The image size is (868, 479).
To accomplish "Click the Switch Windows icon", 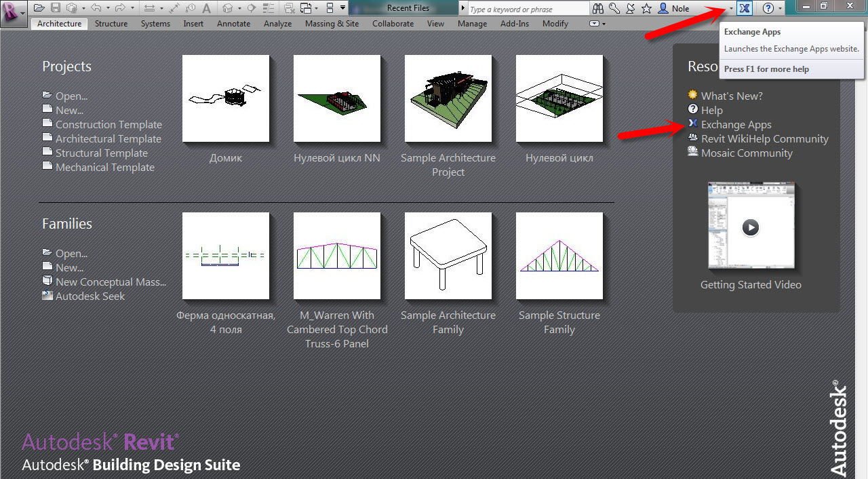I will pyautogui.click(x=306, y=8).
